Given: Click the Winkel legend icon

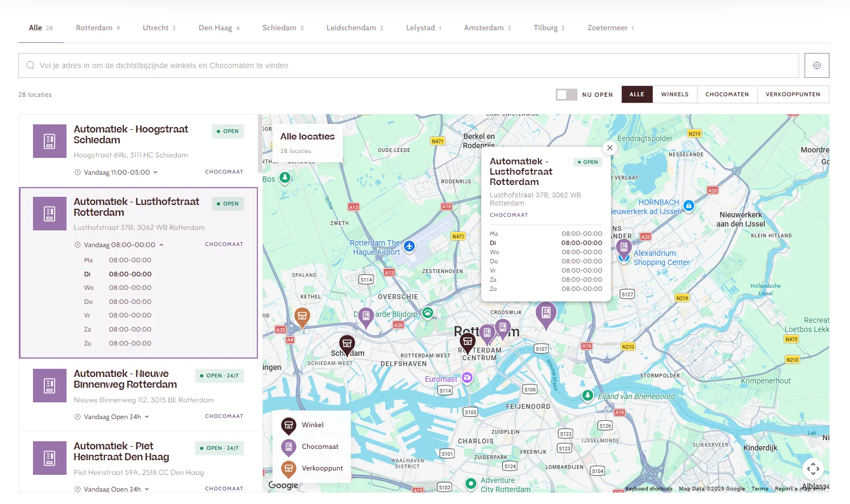Looking at the screenshot, I should click(289, 426).
